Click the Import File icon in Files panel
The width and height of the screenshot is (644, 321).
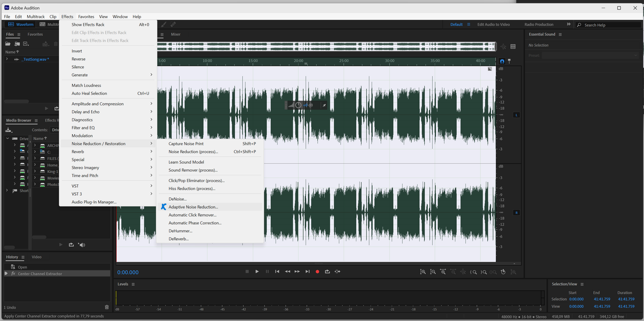[17, 44]
